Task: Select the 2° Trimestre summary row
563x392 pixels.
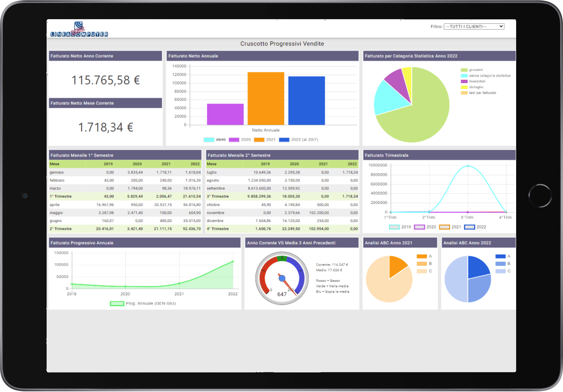Action: pyautogui.click(x=125, y=229)
